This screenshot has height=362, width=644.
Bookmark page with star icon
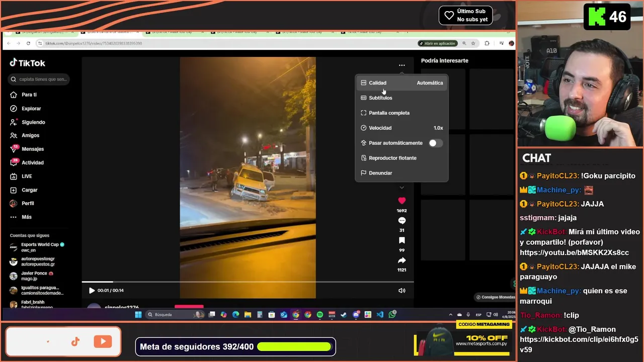[473, 43]
